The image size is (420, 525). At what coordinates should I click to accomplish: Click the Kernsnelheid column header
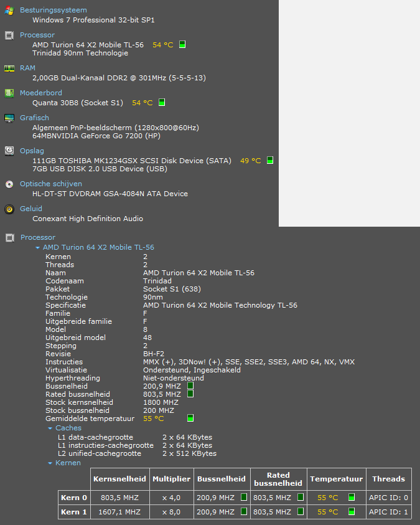pyautogui.click(x=119, y=479)
